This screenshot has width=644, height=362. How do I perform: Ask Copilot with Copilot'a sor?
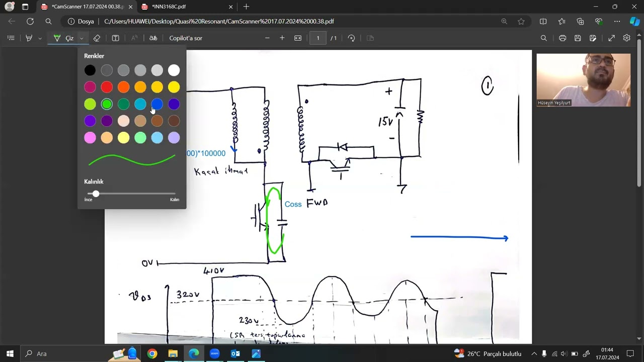[186, 38]
